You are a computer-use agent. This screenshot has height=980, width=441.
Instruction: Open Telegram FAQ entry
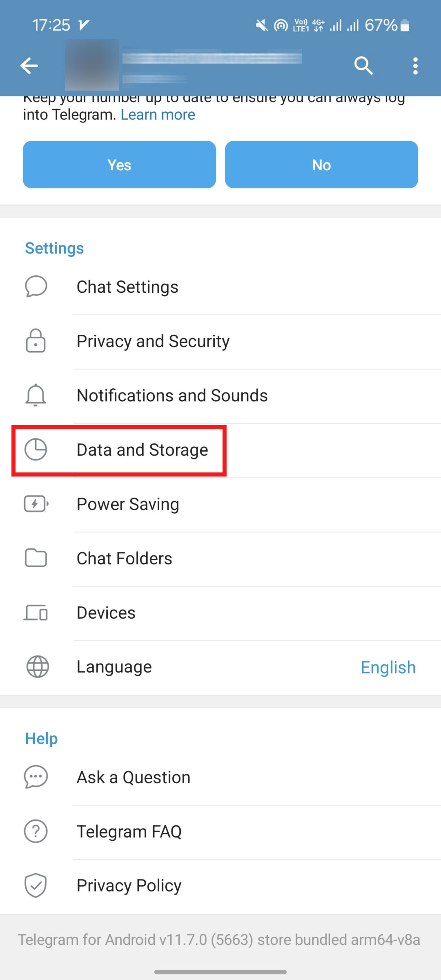(x=220, y=832)
